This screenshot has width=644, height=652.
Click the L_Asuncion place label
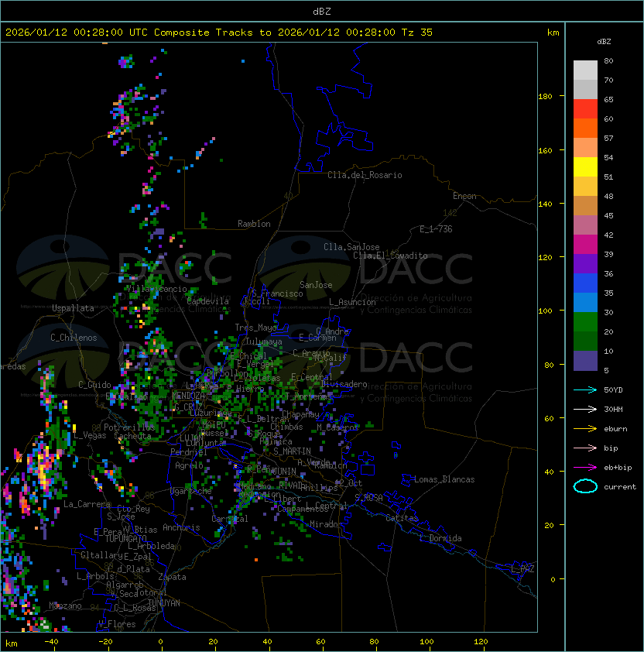coord(352,302)
